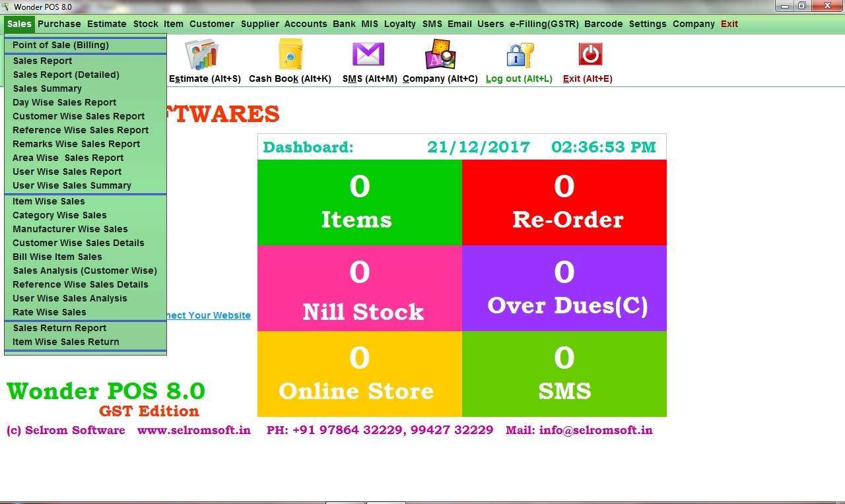Open the Item menu
The image size is (845, 504).
pyautogui.click(x=174, y=24)
